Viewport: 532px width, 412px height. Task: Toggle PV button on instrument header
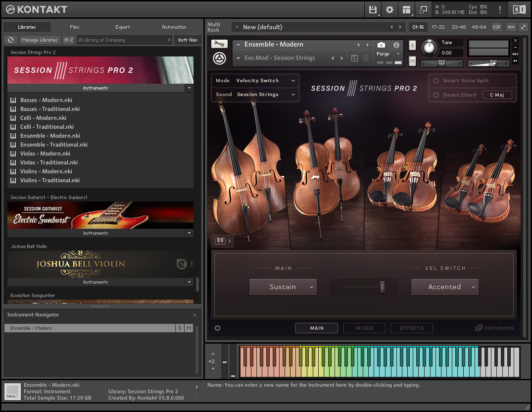pyautogui.click(x=515, y=61)
